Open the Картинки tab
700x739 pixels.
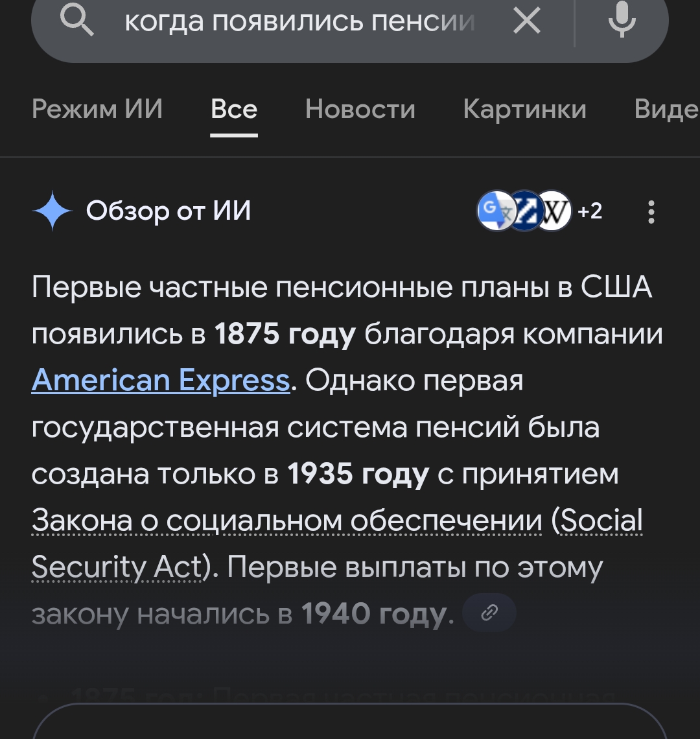point(524,109)
